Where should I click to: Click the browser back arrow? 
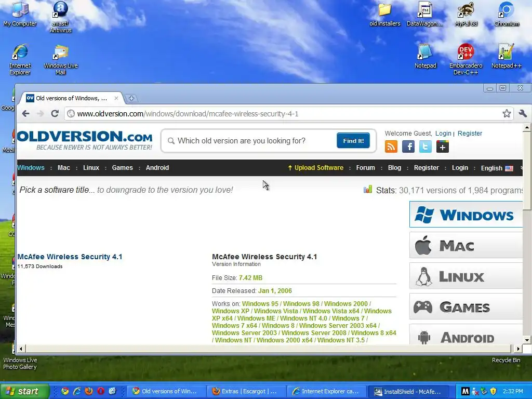26,114
